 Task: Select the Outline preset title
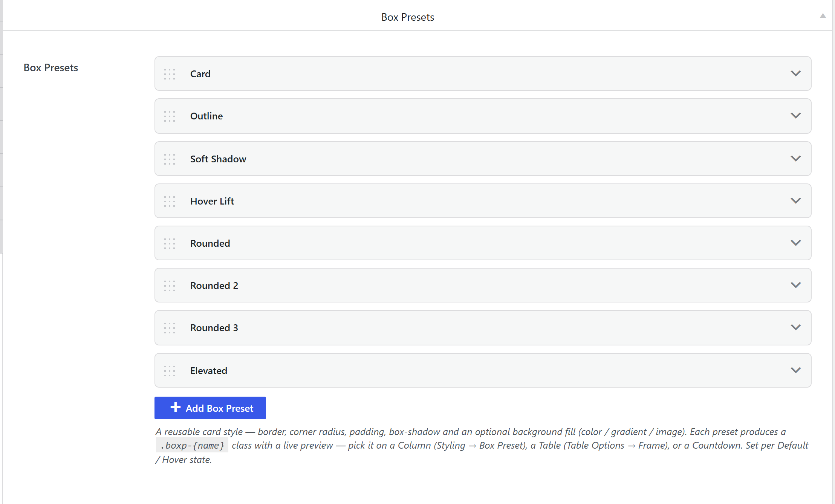(x=206, y=116)
